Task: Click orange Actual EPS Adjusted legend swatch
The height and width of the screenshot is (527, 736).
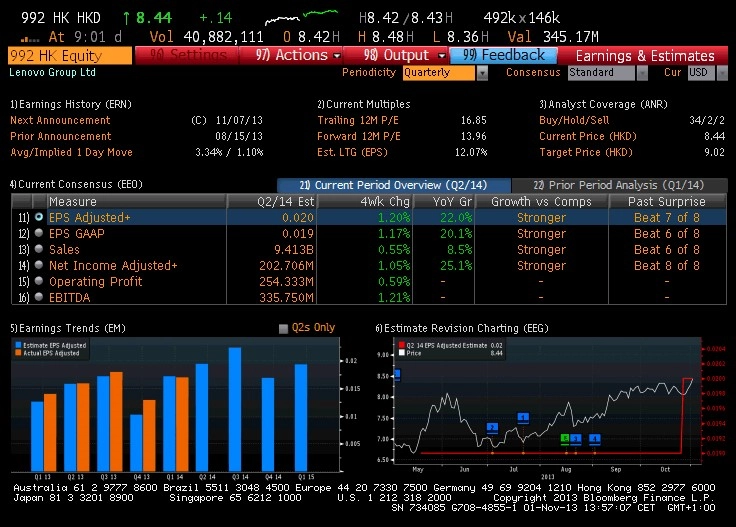Action: [18, 353]
